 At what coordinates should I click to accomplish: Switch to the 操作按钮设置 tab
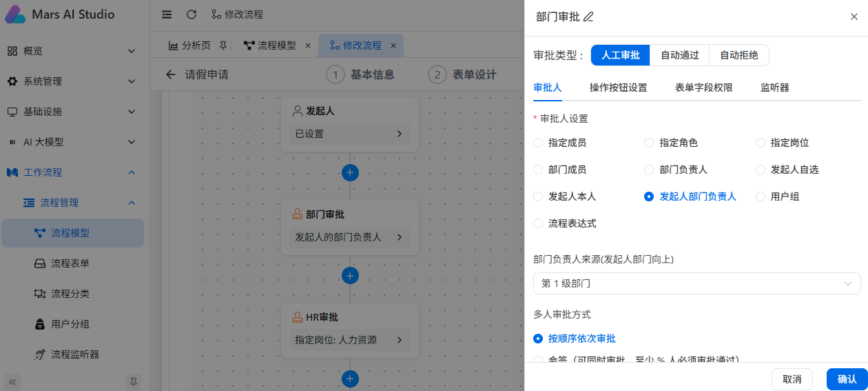[x=619, y=88]
